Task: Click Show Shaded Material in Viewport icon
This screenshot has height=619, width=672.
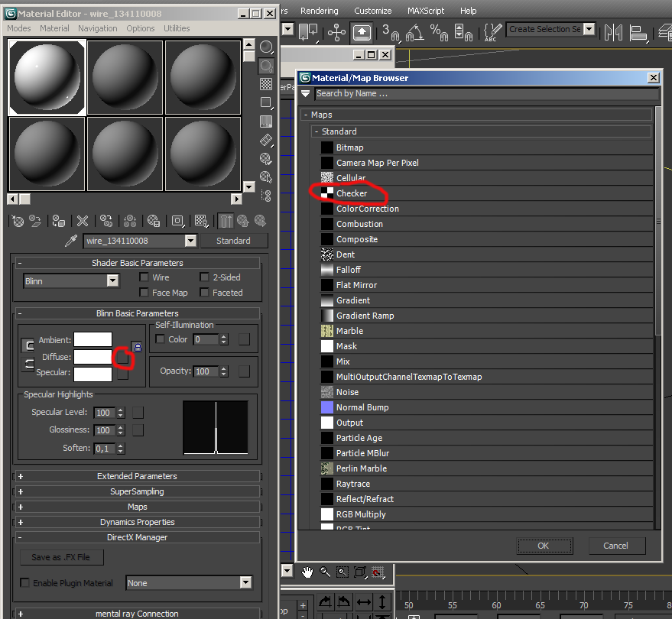Action: [201, 221]
